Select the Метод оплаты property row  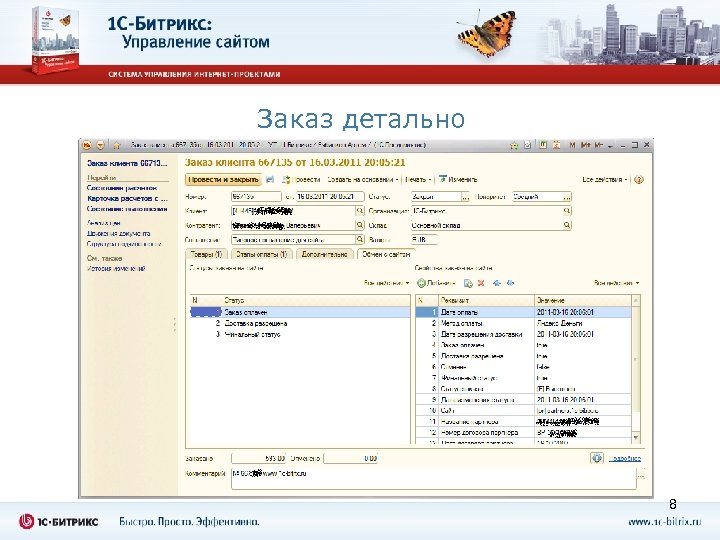pos(523,323)
